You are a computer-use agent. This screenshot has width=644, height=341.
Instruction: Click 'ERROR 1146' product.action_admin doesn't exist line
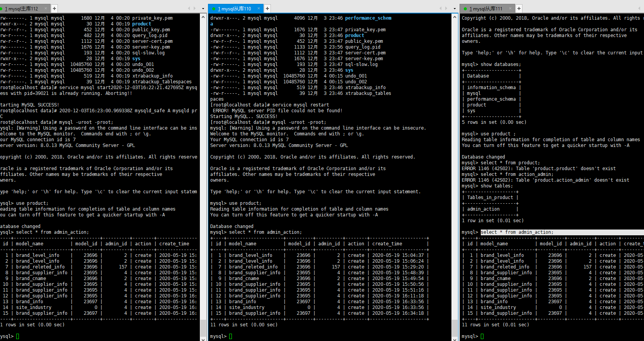click(x=545, y=180)
